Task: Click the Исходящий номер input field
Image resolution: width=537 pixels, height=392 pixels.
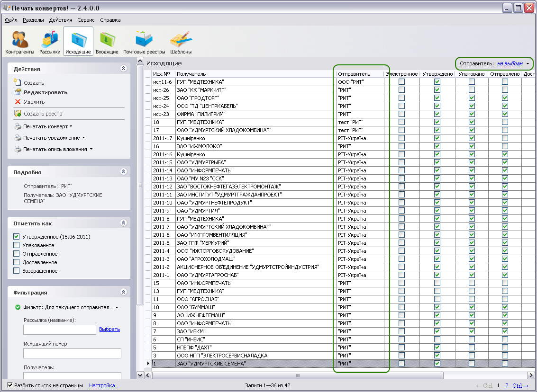Action: 72,353
